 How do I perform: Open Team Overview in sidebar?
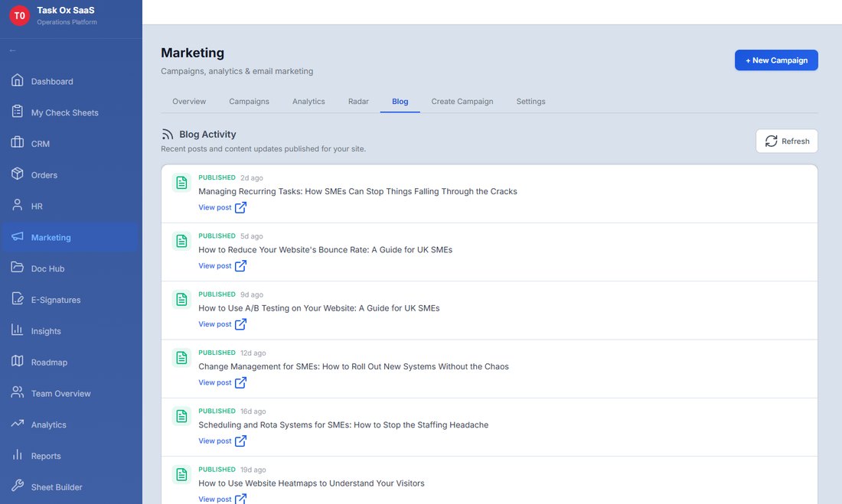click(71, 393)
